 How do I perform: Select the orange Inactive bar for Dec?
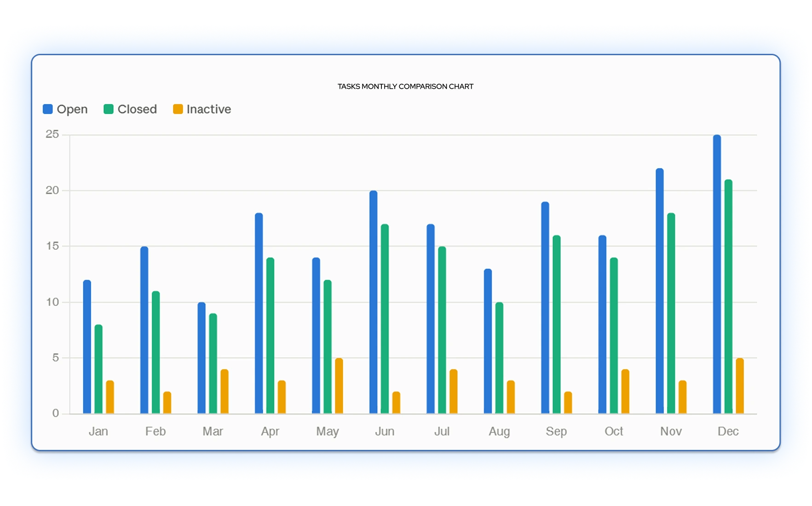click(x=740, y=386)
